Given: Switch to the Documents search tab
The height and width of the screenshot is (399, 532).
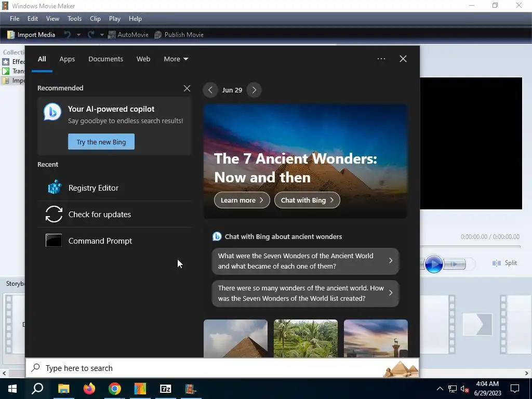Looking at the screenshot, I should [x=105, y=59].
